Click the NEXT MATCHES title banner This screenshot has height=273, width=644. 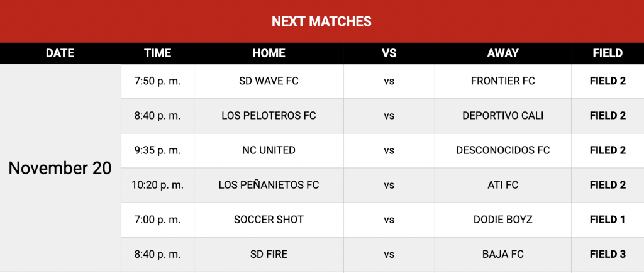pos(321,21)
